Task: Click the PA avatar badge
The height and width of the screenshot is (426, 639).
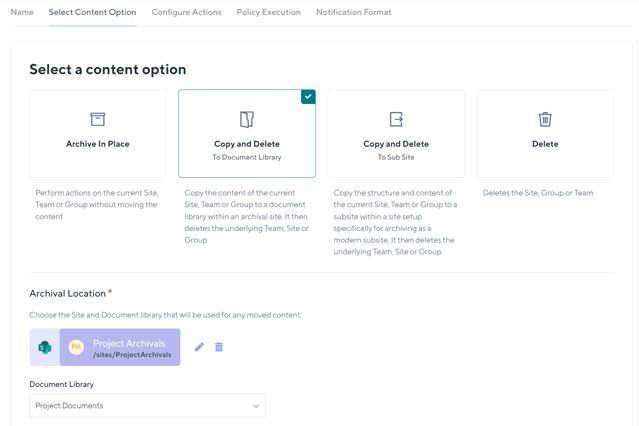Action: coord(76,347)
